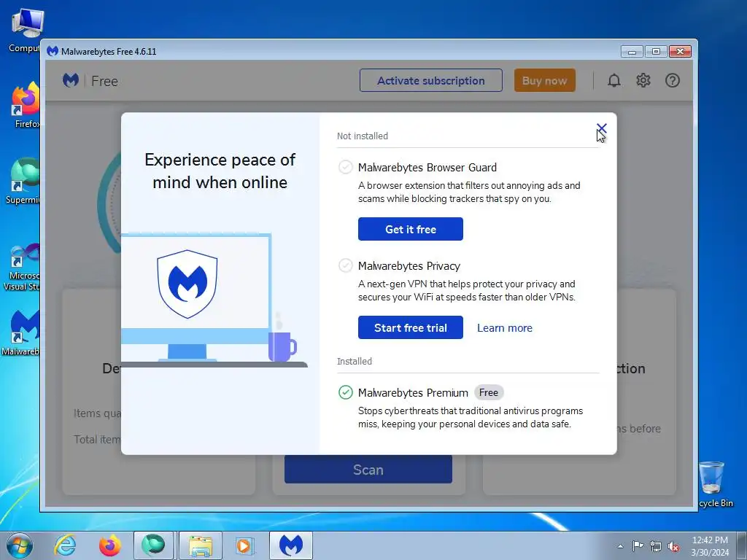This screenshot has height=560, width=747.
Task: Select Firefox desktop shortcut
Action: tap(26, 105)
